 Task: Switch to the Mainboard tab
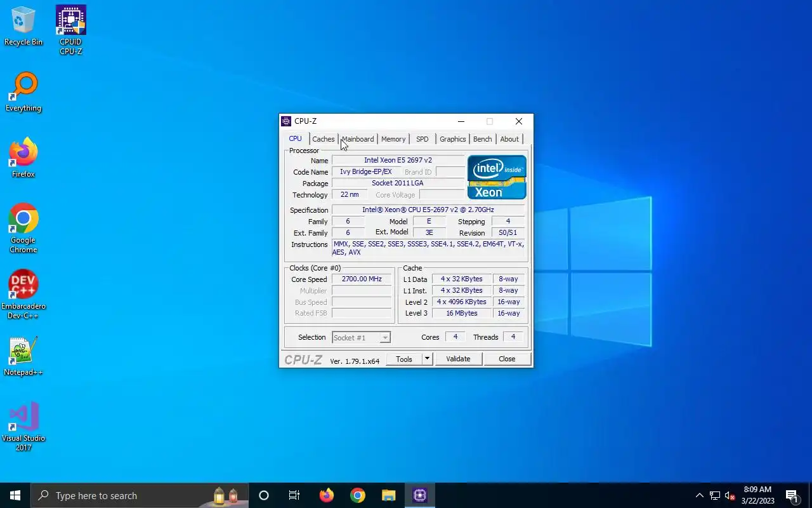[358, 139]
